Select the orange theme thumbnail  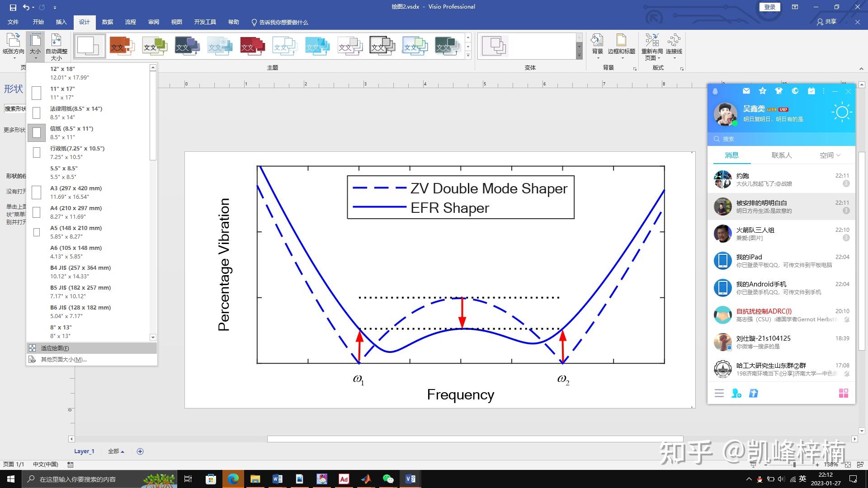pyautogui.click(x=122, y=46)
